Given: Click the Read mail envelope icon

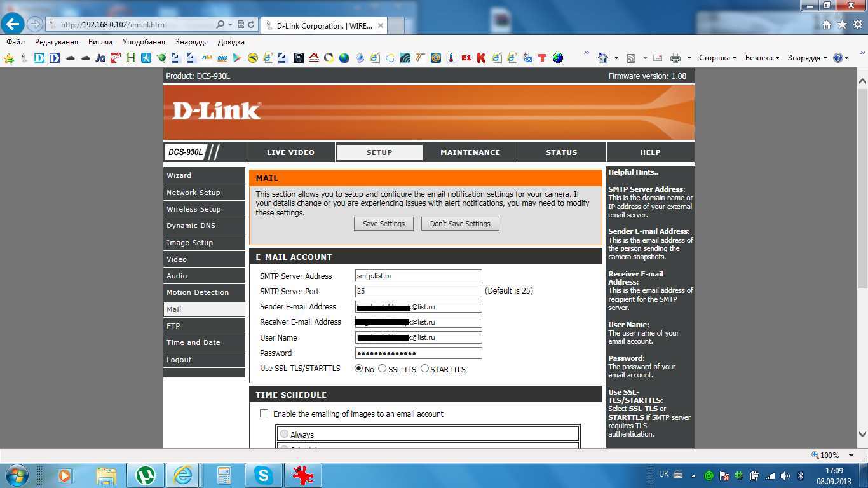Looking at the screenshot, I should pos(658,58).
